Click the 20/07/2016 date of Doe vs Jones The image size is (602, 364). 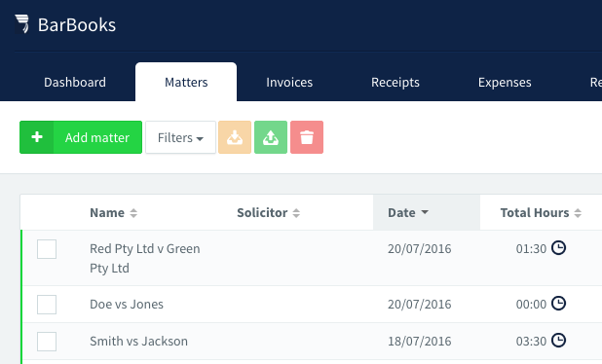419,305
